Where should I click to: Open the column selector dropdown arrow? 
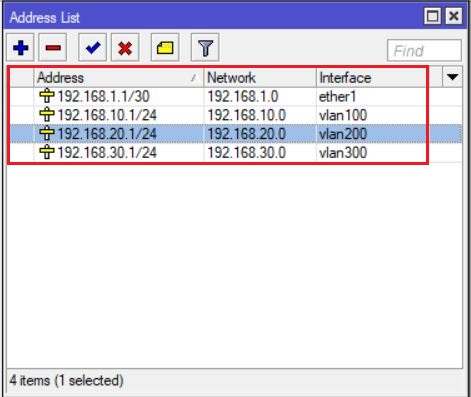click(452, 77)
